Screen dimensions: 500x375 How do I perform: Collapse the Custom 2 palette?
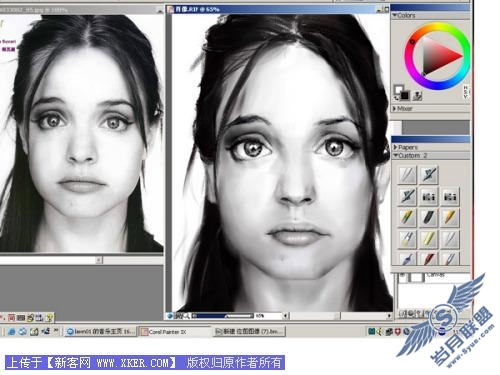coord(395,156)
